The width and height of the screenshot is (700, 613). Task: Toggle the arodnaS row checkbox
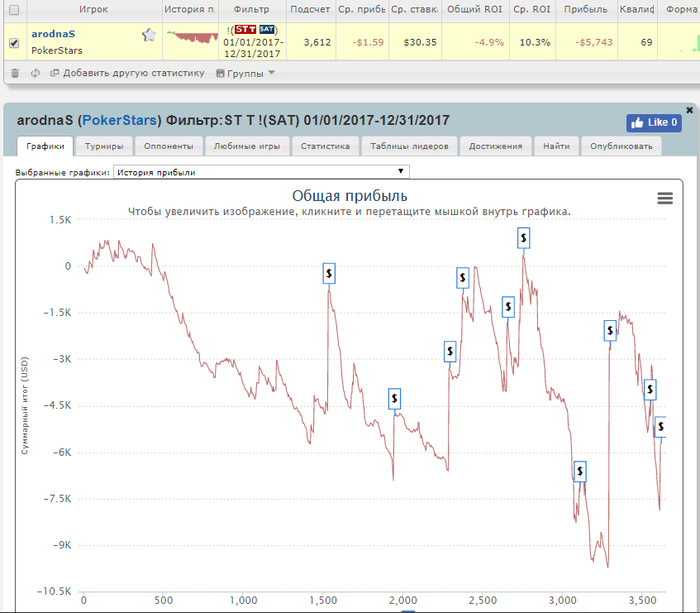[x=14, y=43]
